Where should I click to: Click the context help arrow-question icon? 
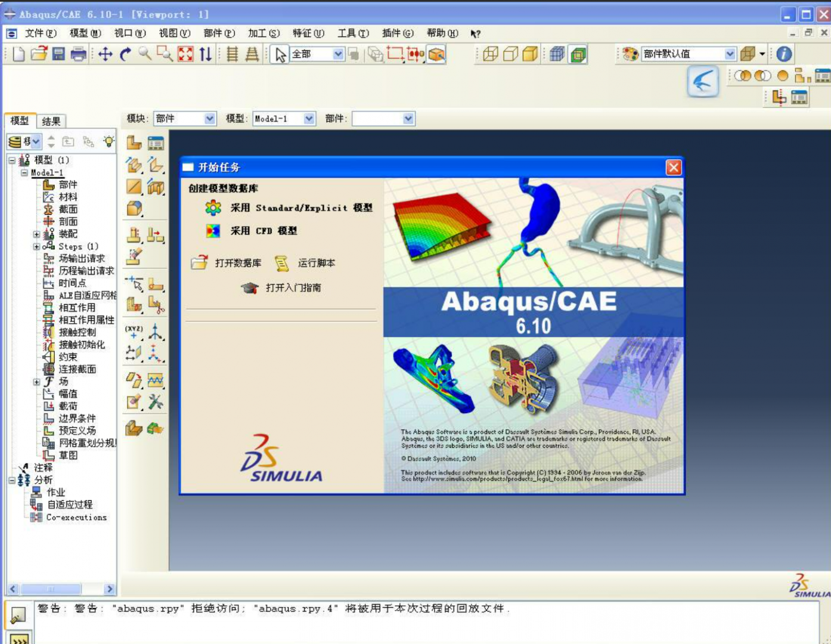475,34
